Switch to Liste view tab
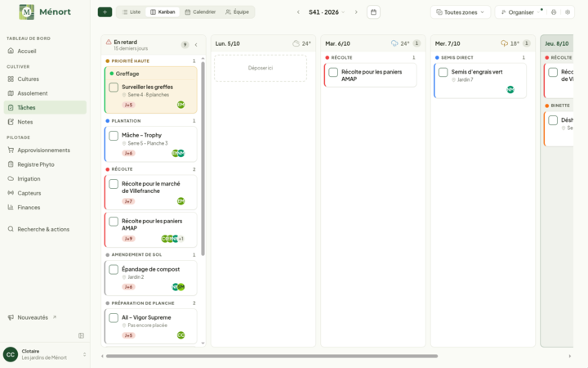This screenshot has width=588, height=368. tap(131, 12)
